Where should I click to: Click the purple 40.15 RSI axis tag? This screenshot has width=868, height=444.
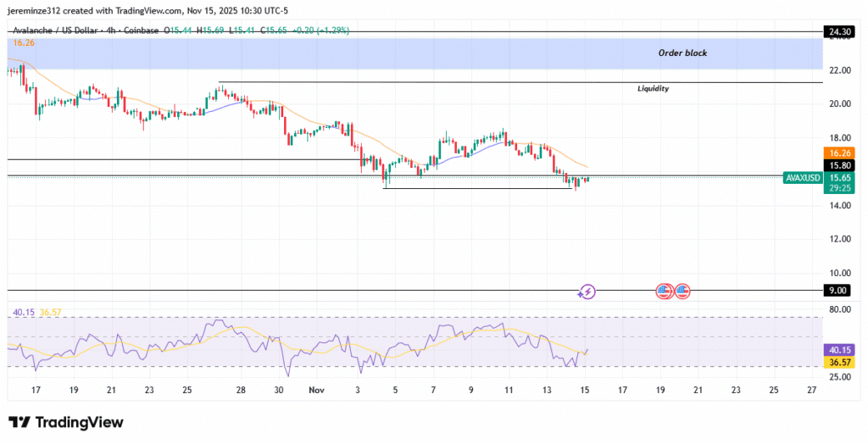[x=838, y=350]
